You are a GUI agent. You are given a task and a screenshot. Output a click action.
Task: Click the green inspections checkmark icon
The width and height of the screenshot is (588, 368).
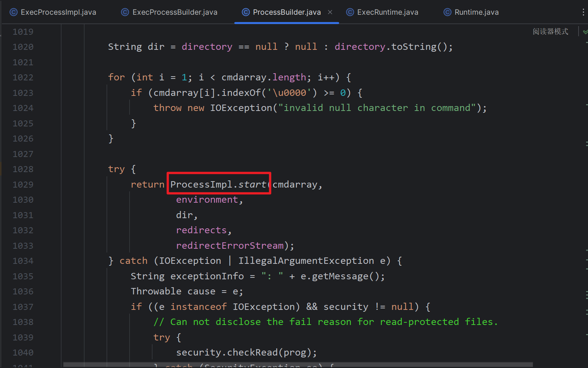click(585, 32)
